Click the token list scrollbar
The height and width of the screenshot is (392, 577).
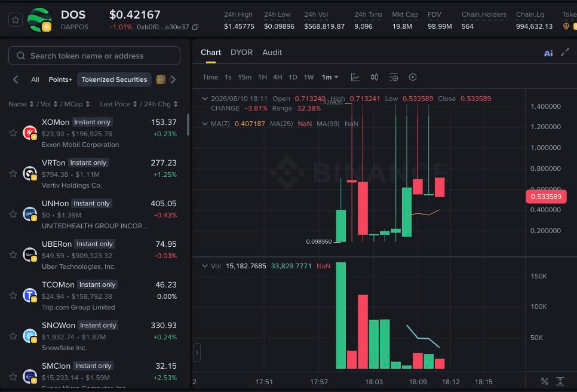[x=188, y=124]
